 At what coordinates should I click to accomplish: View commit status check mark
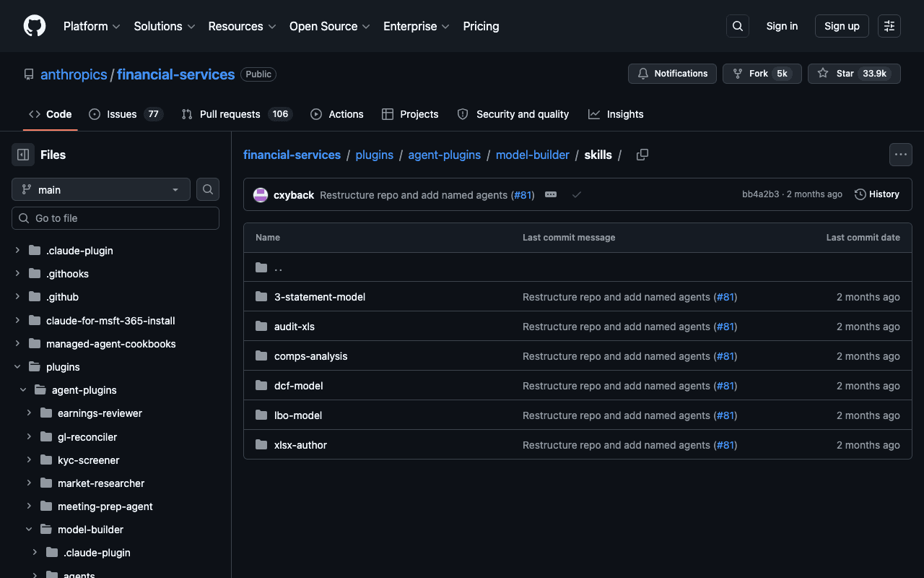577,194
